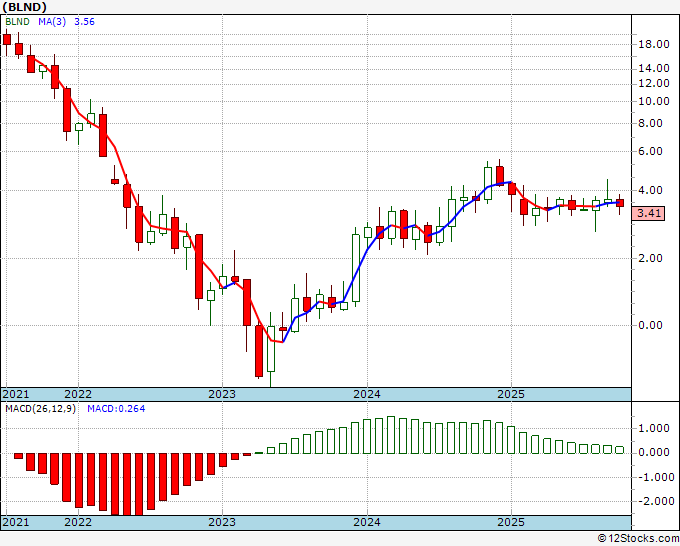Click the 2024 label on price timeline
The height and width of the screenshot is (546, 680).
pos(367,394)
